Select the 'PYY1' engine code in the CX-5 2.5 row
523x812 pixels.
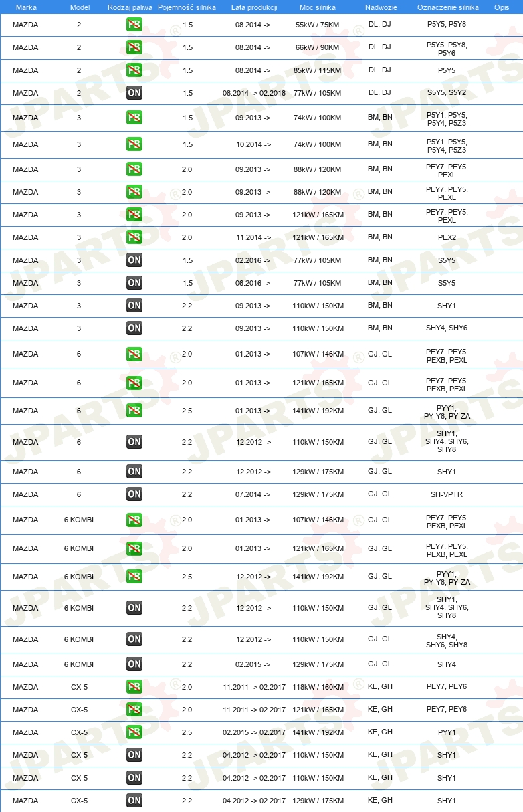(447, 732)
